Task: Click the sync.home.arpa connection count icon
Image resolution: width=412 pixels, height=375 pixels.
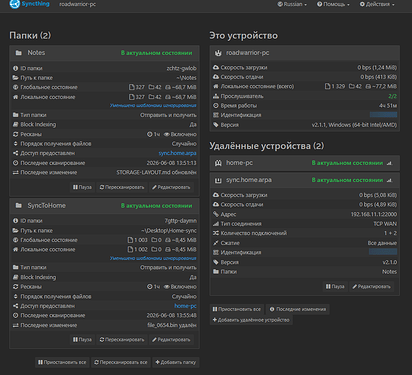Action: (216, 233)
